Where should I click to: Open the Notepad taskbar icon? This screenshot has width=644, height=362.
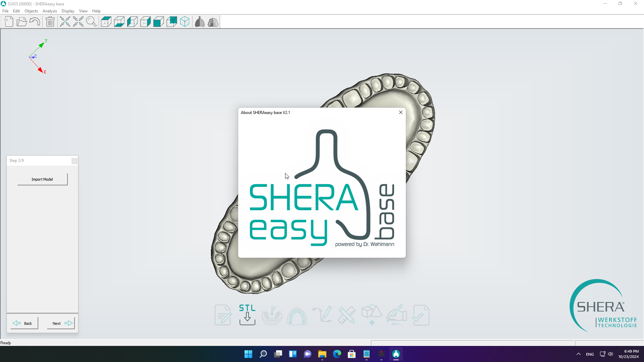[x=367, y=354]
